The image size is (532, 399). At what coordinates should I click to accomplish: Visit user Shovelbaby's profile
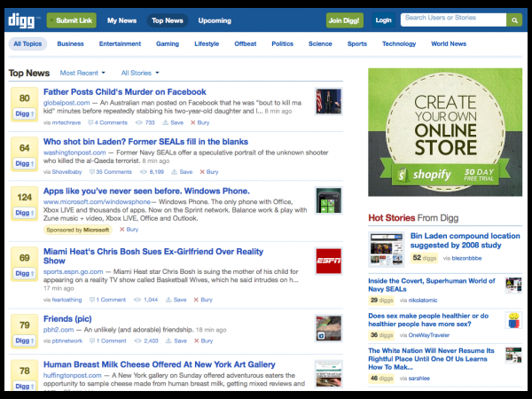(66, 172)
